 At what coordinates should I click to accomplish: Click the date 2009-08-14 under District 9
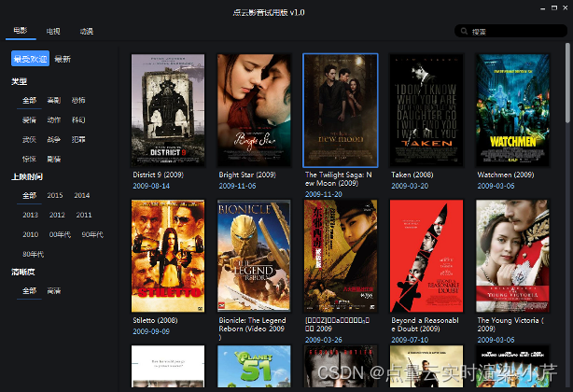151,186
